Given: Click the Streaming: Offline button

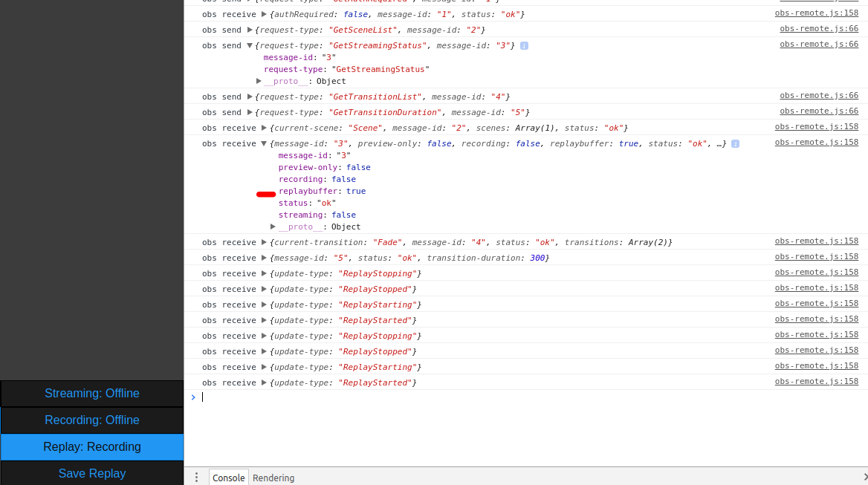Looking at the screenshot, I should [x=91, y=393].
